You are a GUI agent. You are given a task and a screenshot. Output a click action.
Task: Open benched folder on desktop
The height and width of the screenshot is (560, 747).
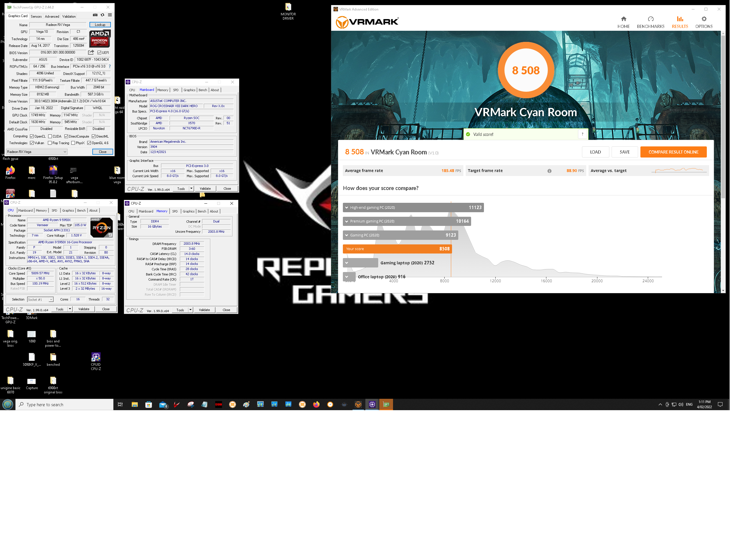coord(53,359)
